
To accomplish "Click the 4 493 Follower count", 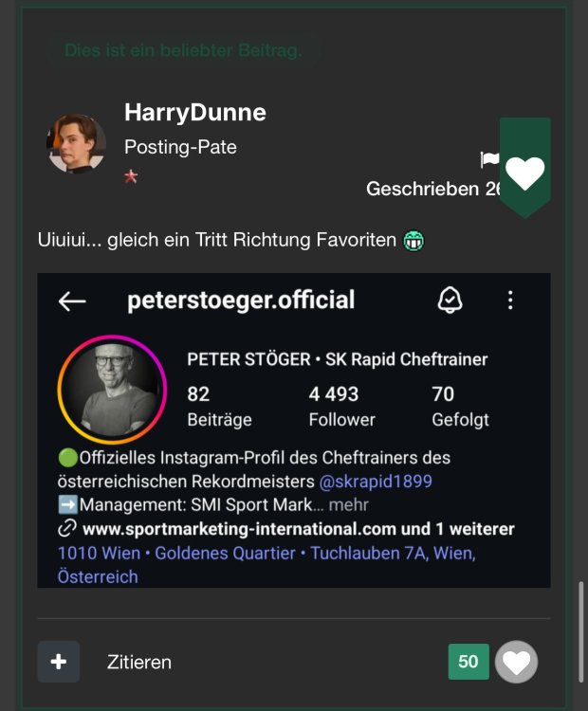I will tap(341, 405).
